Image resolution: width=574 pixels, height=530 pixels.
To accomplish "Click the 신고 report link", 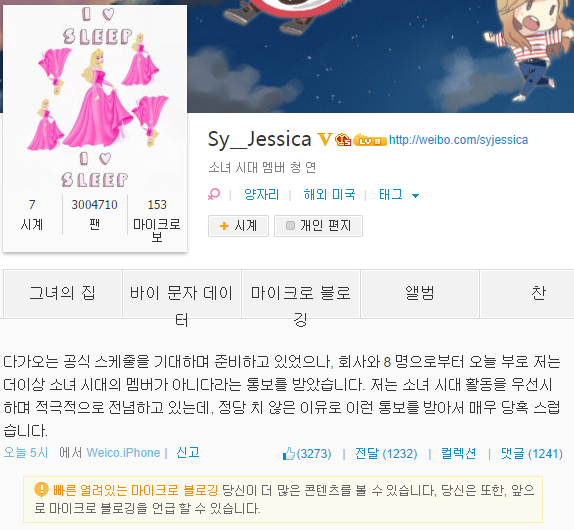I will point(188,453).
